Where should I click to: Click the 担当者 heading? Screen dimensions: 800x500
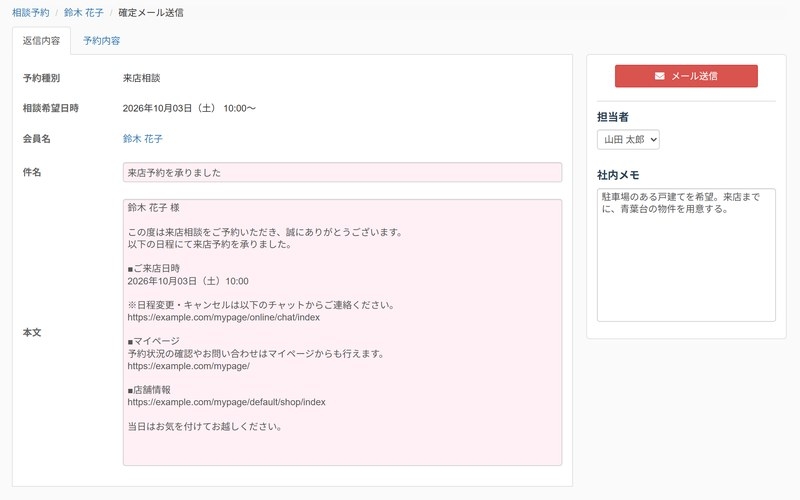tap(613, 117)
